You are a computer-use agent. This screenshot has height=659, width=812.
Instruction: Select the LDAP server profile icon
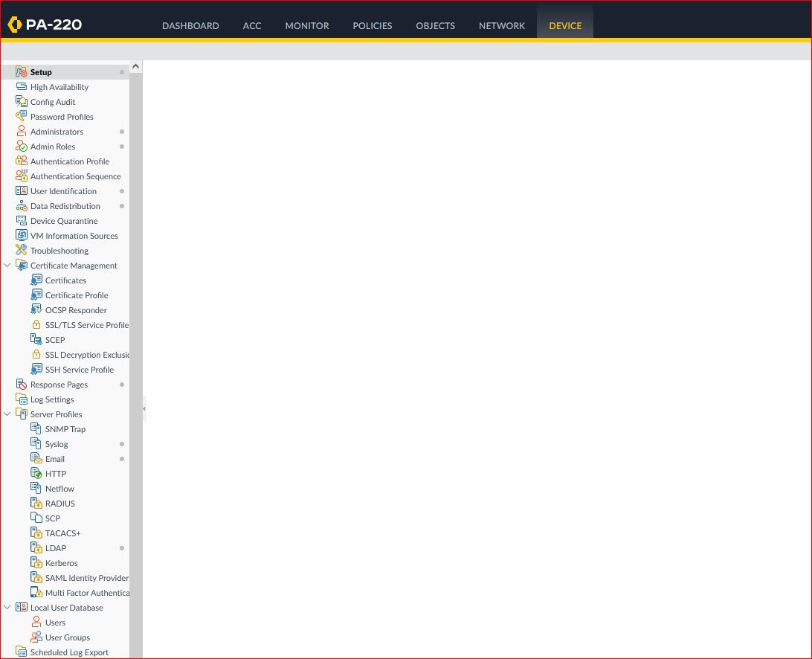[36, 547]
